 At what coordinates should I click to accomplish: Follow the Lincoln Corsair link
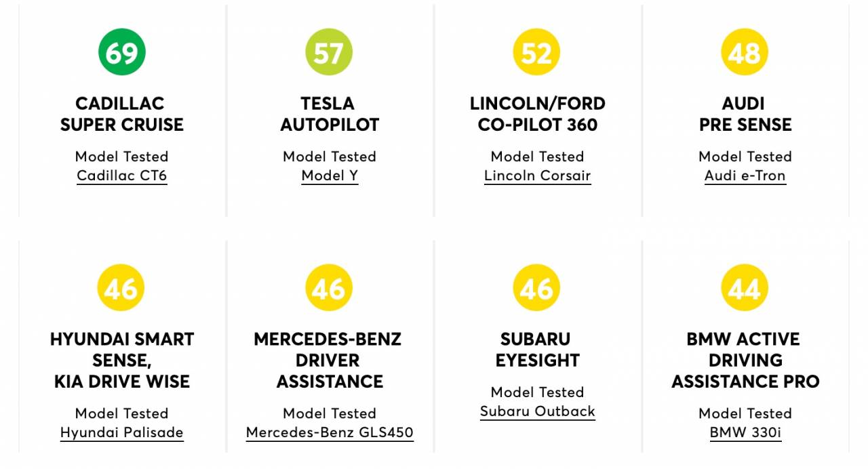point(537,176)
